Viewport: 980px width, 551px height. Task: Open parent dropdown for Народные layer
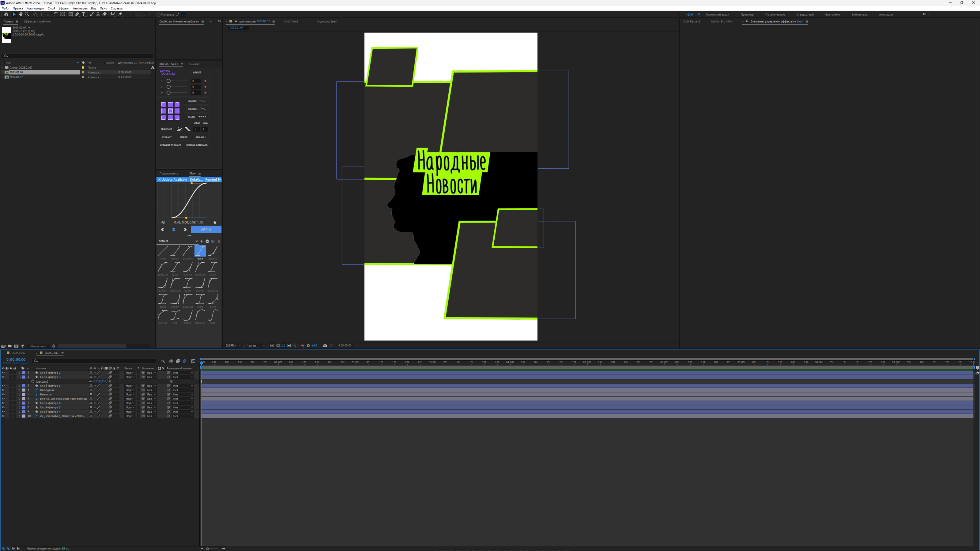click(x=183, y=390)
